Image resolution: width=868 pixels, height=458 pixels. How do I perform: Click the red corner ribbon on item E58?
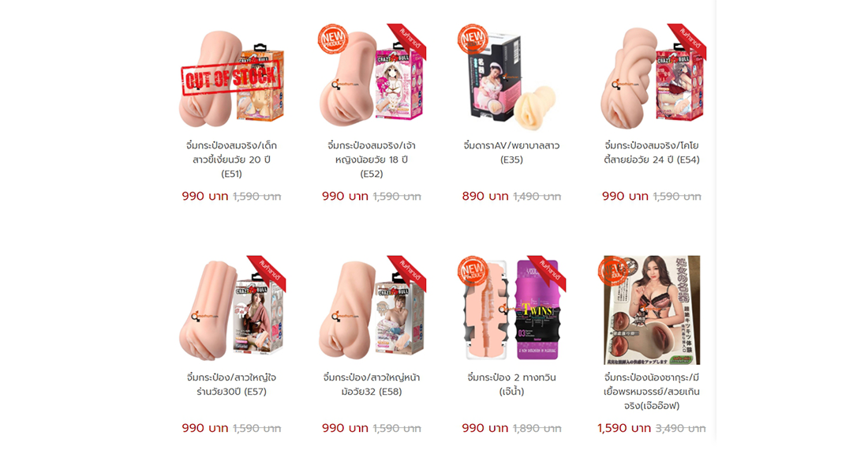407,273
